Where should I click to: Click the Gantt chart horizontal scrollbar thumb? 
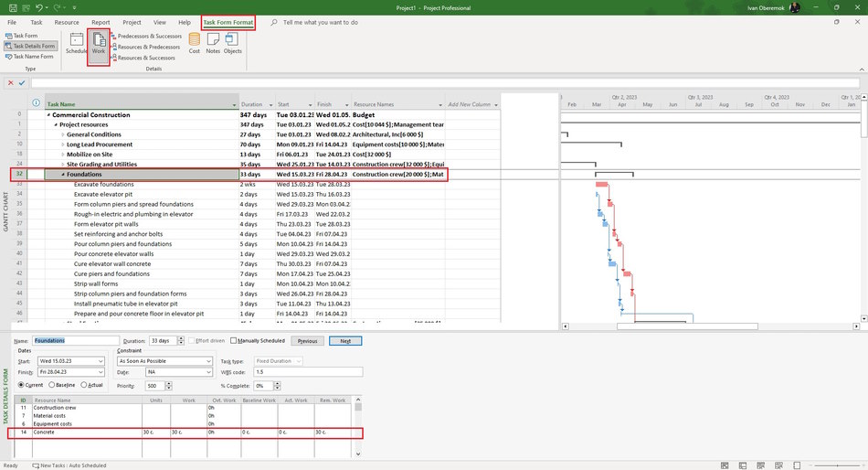pyautogui.click(x=687, y=326)
